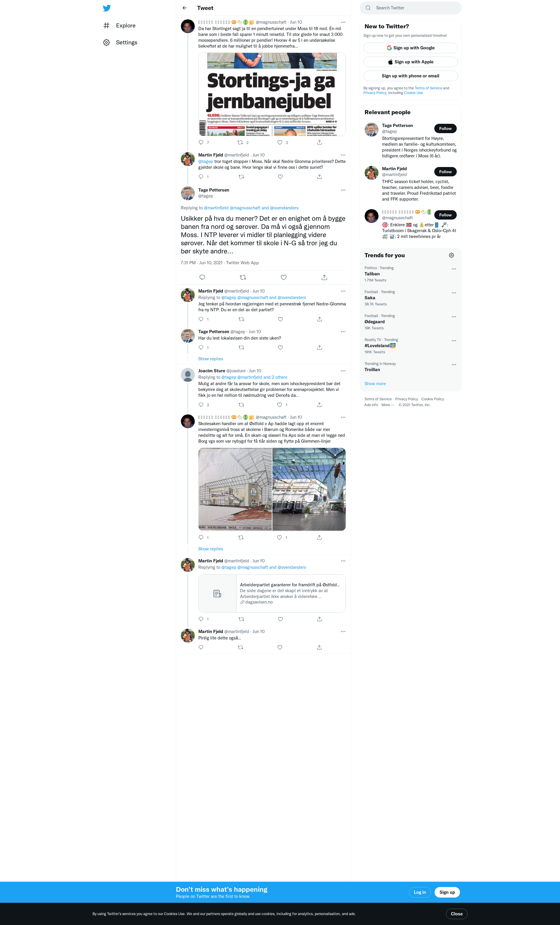Open the three-dot menu on Joacim Sture's tweet
Screen dimensions: 560x925
click(343, 371)
